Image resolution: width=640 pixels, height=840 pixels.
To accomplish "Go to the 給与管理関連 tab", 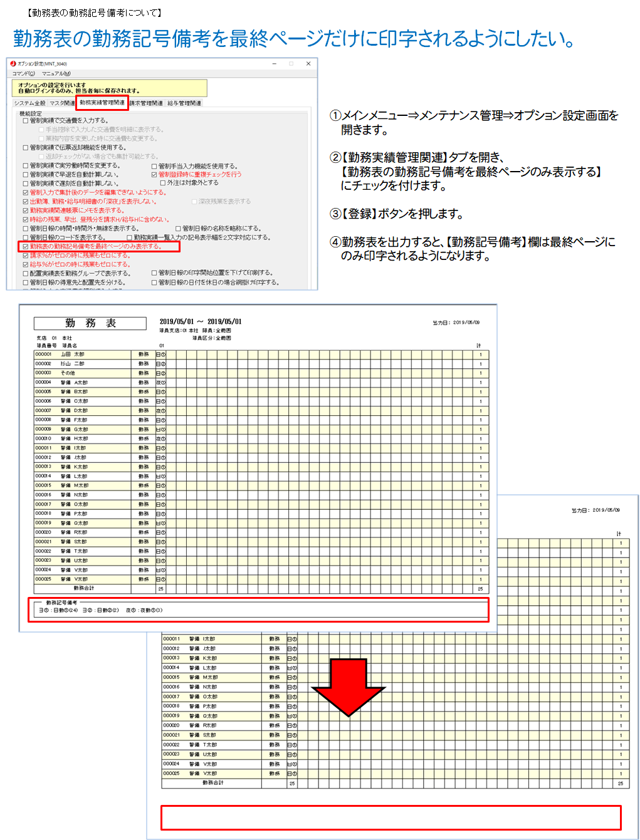I will (x=184, y=103).
